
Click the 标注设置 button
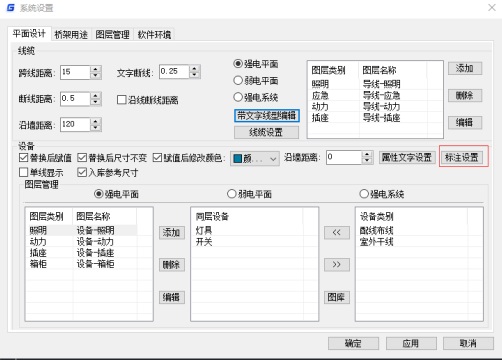462,157
